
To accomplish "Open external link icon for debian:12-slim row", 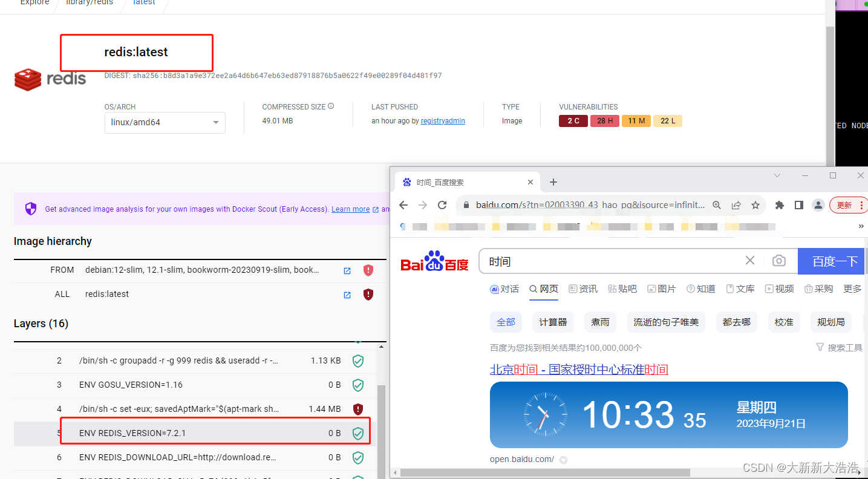I will 347,271.
